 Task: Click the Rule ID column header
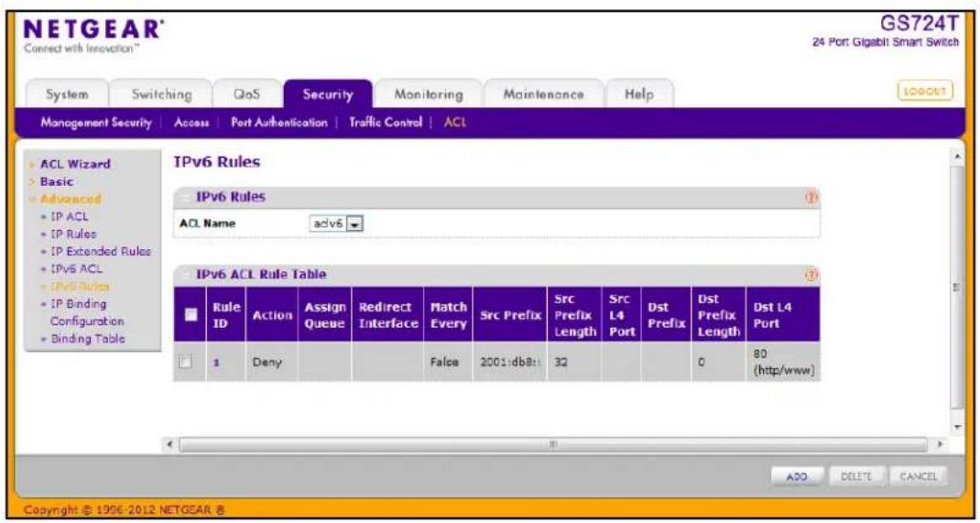(225, 314)
